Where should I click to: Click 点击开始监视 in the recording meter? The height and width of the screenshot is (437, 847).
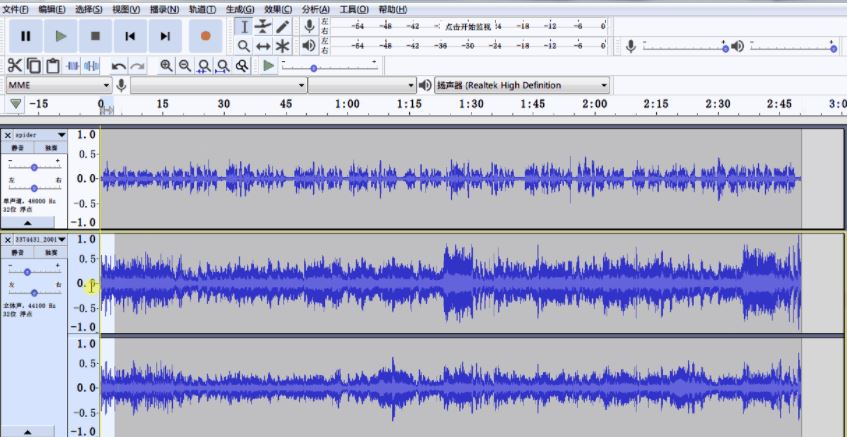(x=468, y=26)
